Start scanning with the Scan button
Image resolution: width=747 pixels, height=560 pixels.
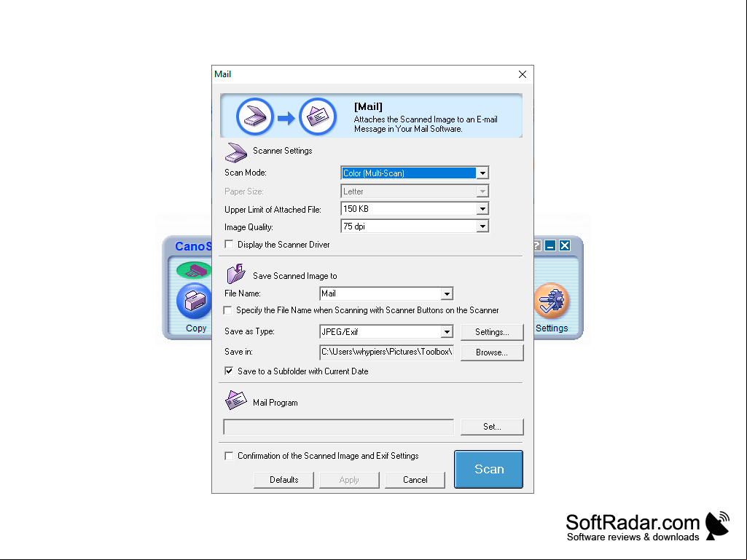pos(489,469)
